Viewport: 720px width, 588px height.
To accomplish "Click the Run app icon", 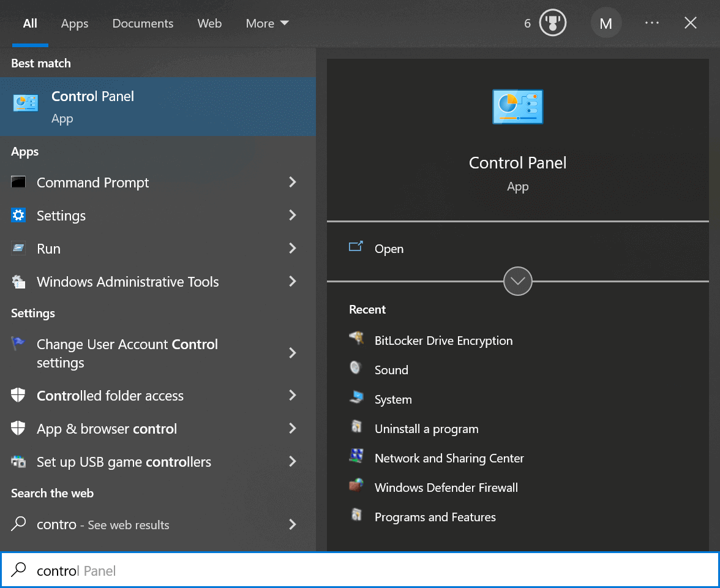I will pos(18,249).
